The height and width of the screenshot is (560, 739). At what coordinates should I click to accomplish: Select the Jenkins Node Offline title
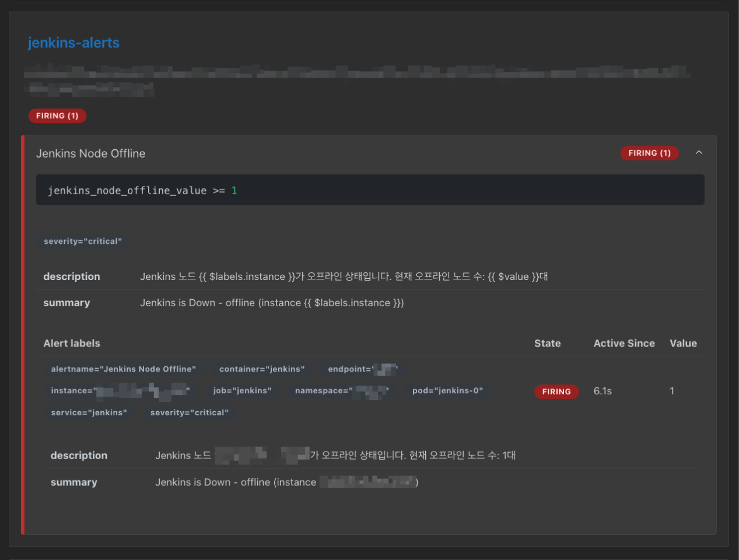pyautogui.click(x=91, y=153)
